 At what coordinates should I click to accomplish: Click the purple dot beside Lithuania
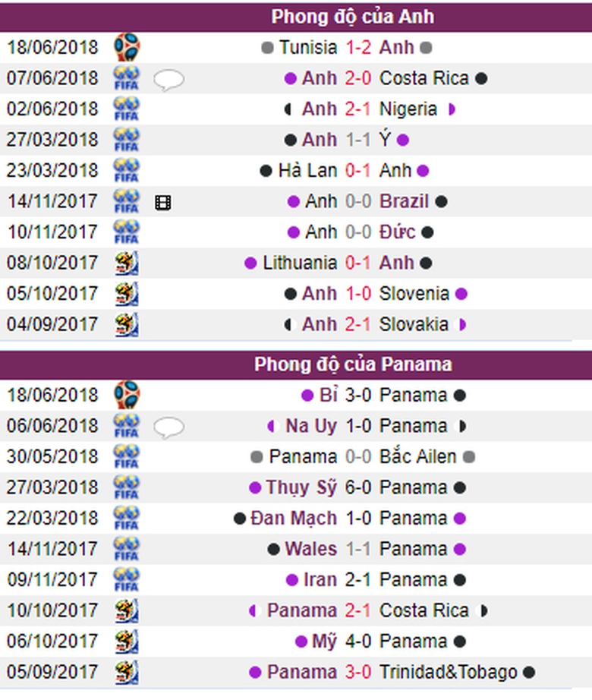coord(250,263)
